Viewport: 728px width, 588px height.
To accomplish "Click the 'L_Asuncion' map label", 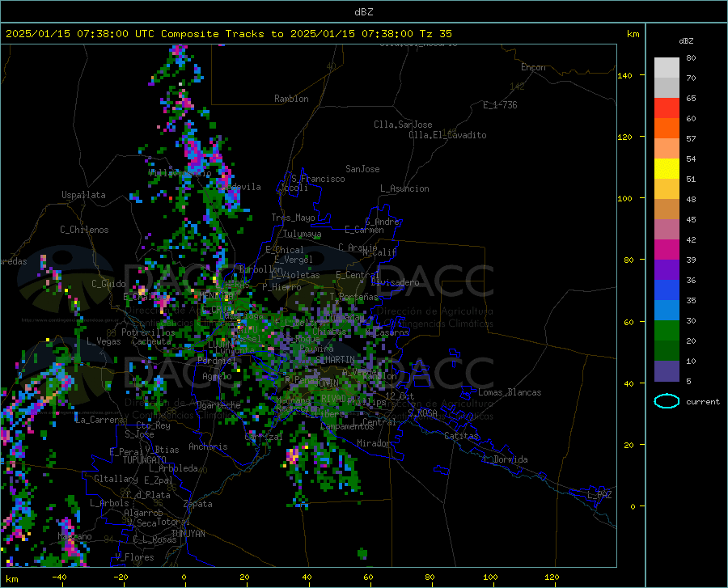I will [404, 188].
